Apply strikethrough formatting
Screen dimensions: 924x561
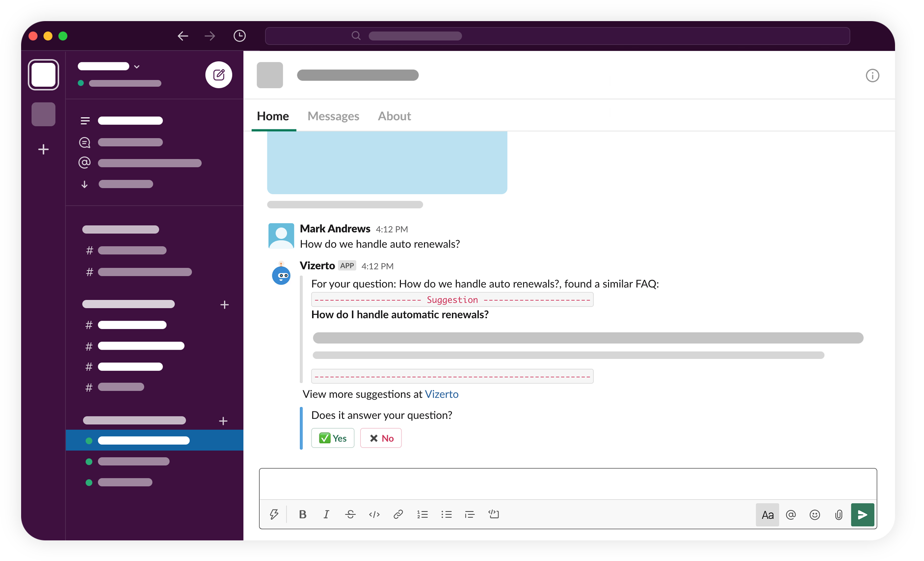point(350,514)
